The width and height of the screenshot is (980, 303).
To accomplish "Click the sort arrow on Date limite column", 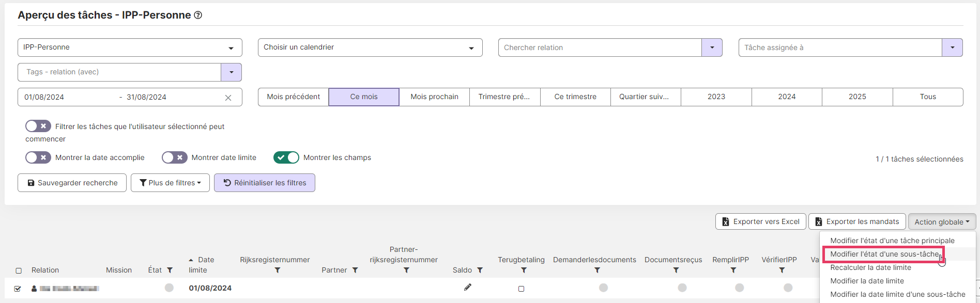I will 191,260.
